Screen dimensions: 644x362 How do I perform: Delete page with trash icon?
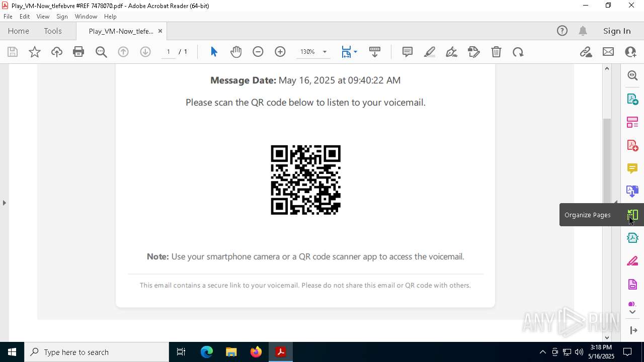pyautogui.click(x=496, y=52)
